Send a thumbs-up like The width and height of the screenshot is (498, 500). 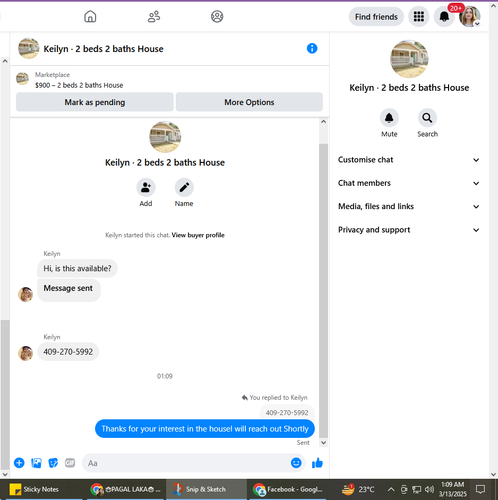pyautogui.click(x=317, y=463)
